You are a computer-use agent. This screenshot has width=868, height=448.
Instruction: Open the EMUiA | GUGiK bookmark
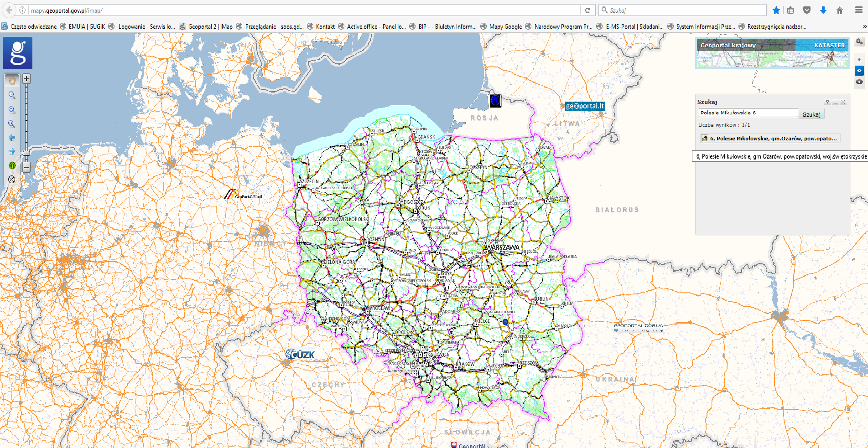click(x=83, y=26)
